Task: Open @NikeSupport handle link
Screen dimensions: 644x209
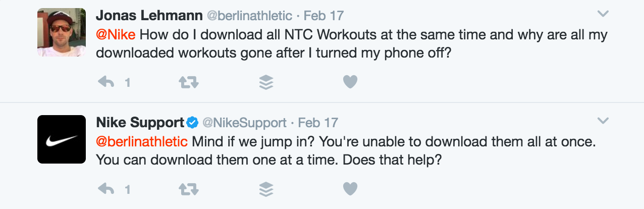Action: click(244, 123)
